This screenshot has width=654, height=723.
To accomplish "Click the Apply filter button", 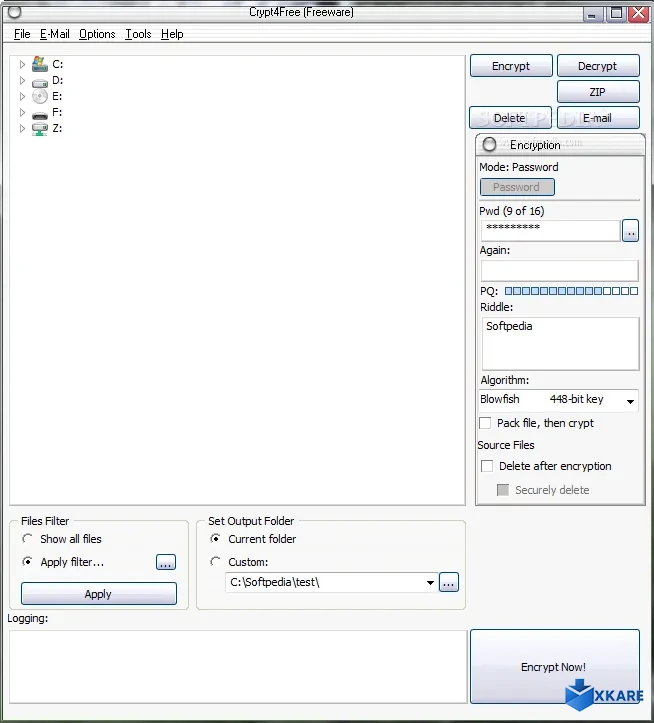I will click(x=99, y=594).
